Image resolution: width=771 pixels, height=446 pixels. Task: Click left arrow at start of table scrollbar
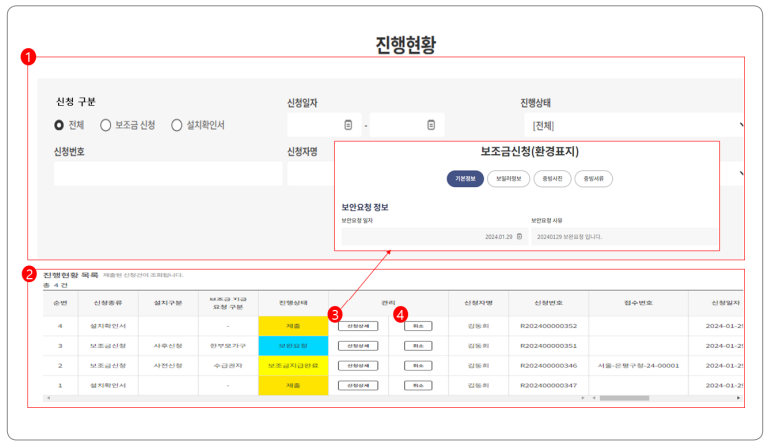48,398
